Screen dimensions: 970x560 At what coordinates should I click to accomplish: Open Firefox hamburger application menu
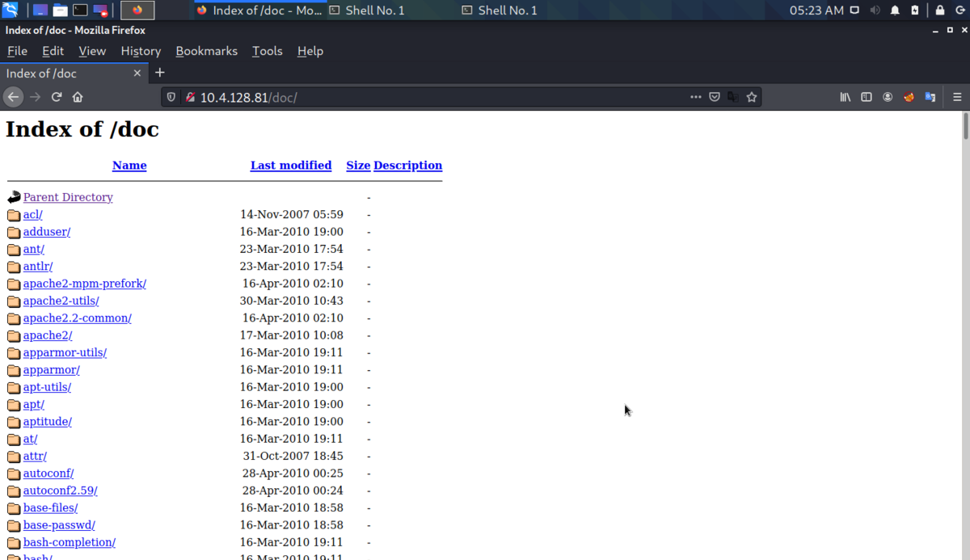pos(957,97)
